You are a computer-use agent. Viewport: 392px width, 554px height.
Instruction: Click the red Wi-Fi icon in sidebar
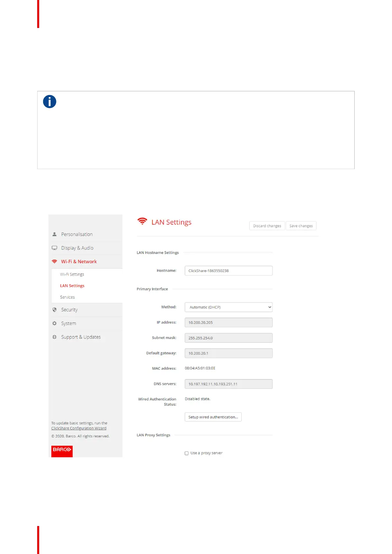pos(54,262)
